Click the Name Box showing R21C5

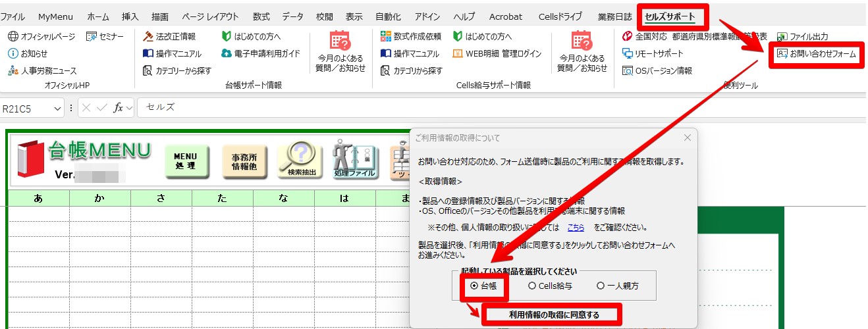click(x=26, y=107)
